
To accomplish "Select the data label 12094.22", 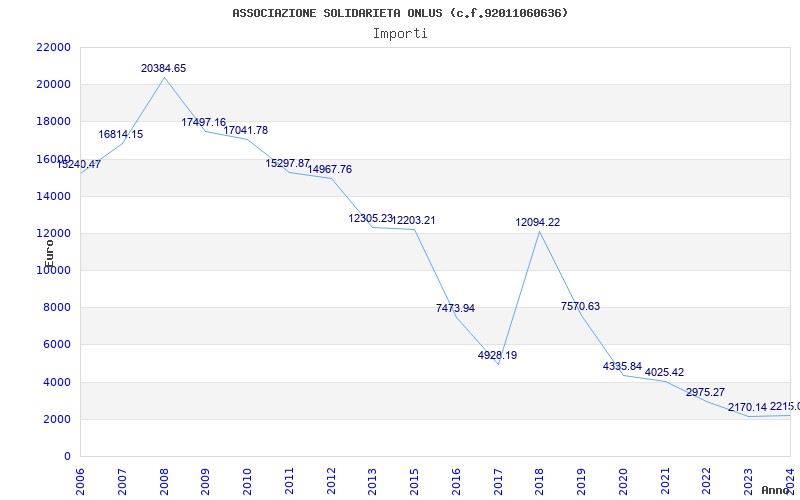I will pos(538,222).
